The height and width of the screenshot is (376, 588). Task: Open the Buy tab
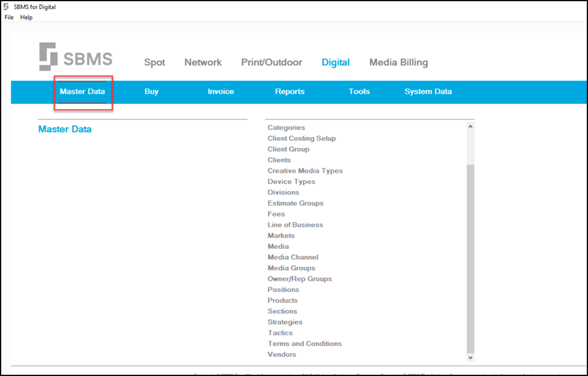tap(151, 92)
